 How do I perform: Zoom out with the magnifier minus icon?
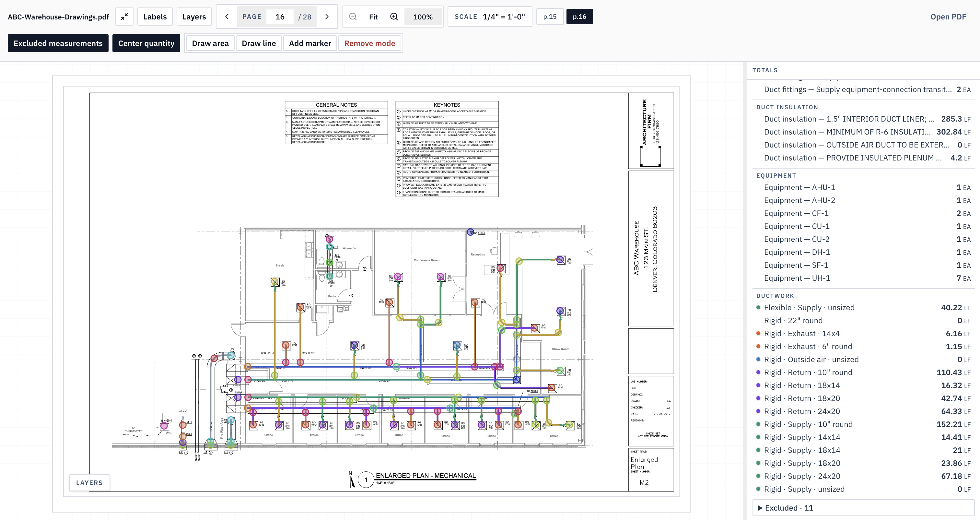[353, 17]
